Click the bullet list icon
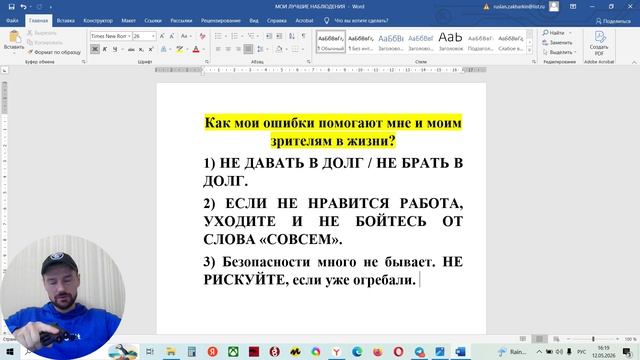This screenshot has width=640, height=360. click(218, 36)
